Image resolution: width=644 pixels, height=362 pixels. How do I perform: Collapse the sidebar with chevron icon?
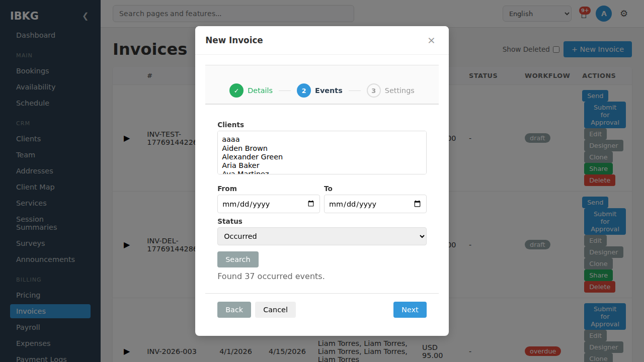click(85, 16)
